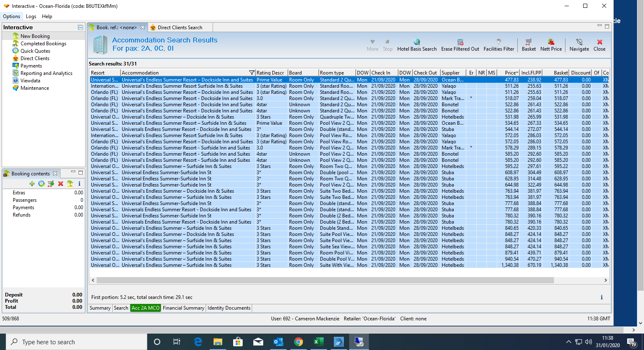Image resolution: width=644 pixels, height=350 pixels.
Task: Go to Direct Clients in the sidebar
Action: click(35, 58)
